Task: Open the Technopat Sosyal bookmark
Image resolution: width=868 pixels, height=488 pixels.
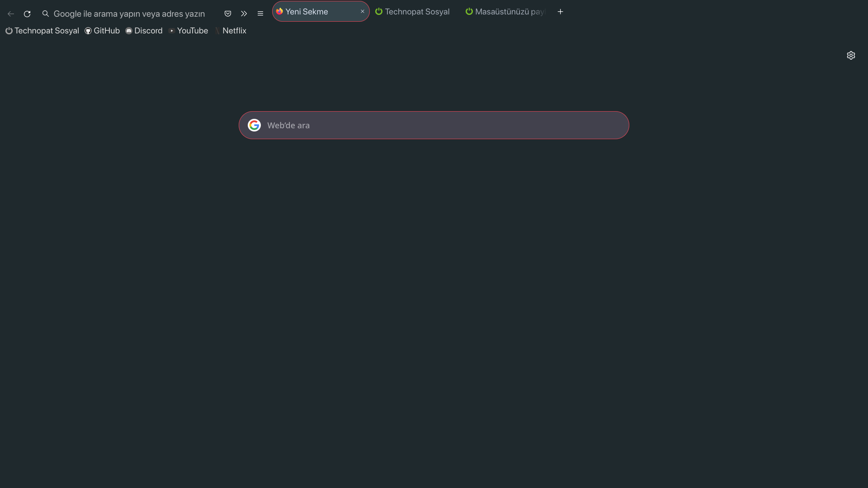Action: 42,31
